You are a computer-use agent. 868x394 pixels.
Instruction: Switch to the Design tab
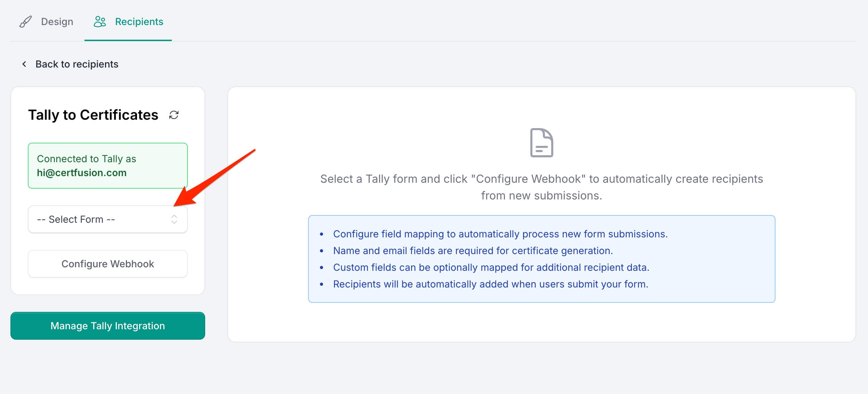(x=57, y=22)
